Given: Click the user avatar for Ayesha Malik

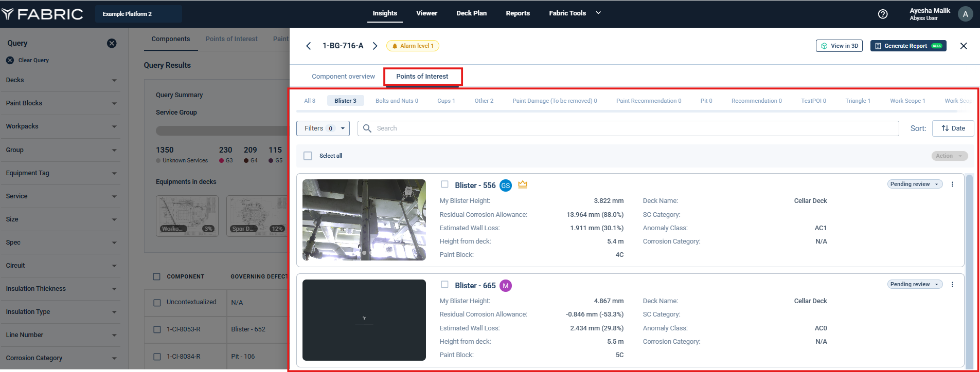Looking at the screenshot, I should [965, 14].
